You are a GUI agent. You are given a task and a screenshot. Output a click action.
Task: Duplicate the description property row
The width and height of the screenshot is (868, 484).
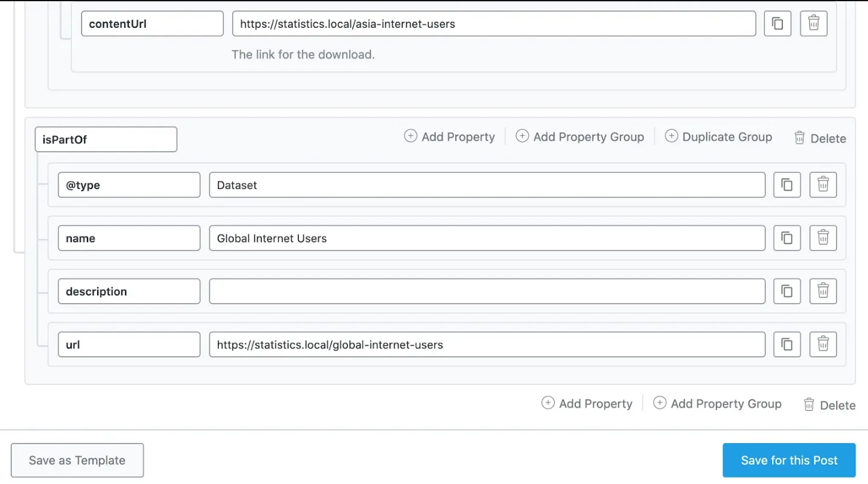coord(787,291)
